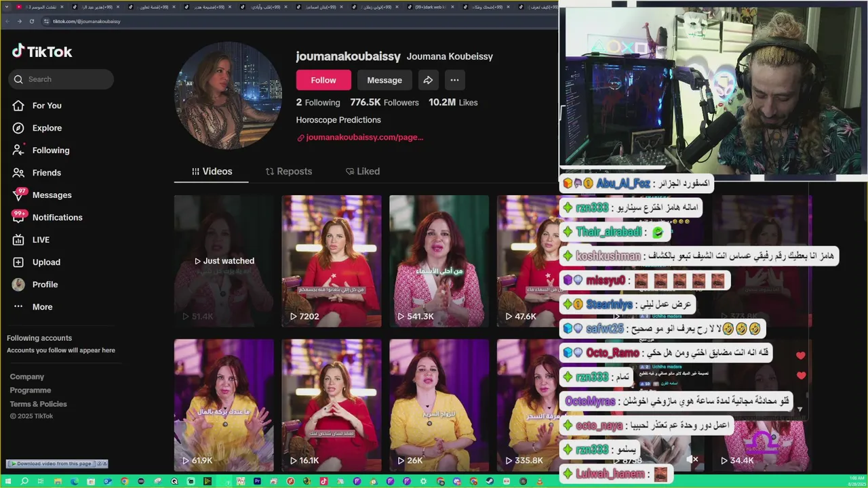Image resolution: width=868 pixels, height=488 pixels.
Task: Click the 776.5K Followers count
Action: pos(384,102)
